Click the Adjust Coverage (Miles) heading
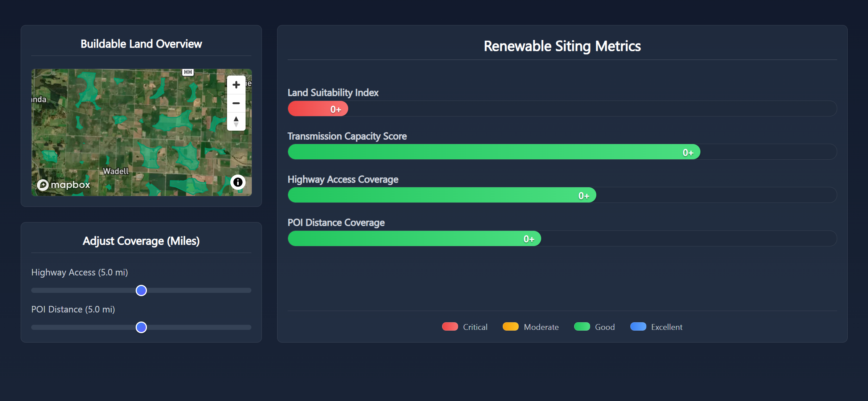The height and width of the screenshot is (401, 868). pos(141,241)
